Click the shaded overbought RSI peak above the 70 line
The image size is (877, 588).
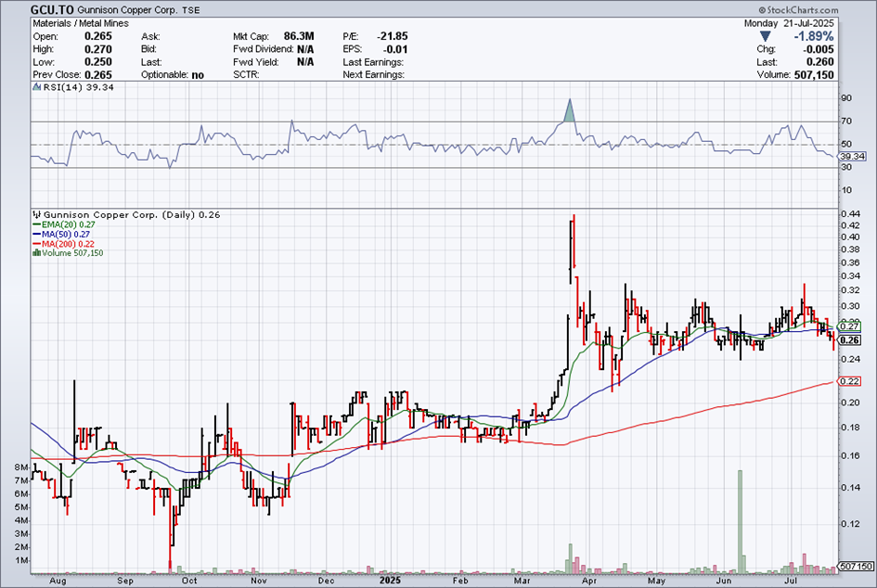[x=570, y=113]
